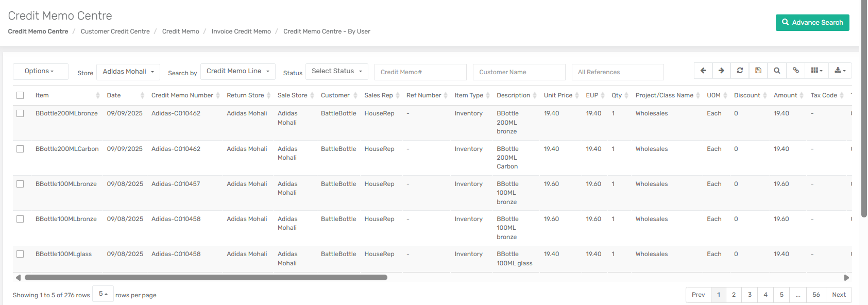The height and width of the screenshot is (305, 868).
Task: Open the Adidas Mohali store dropdown
Action: (128, 72)
